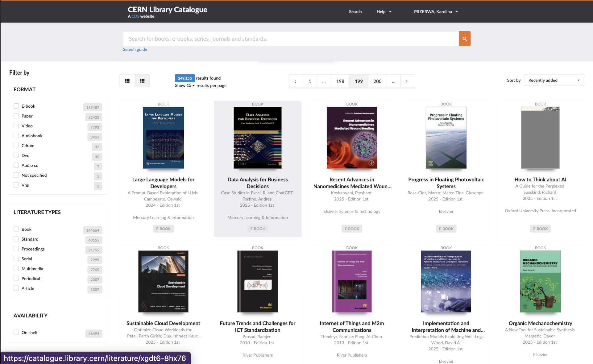Click Search in the top navigation
Screen dimensions: 593x364
tap(355, 12)
